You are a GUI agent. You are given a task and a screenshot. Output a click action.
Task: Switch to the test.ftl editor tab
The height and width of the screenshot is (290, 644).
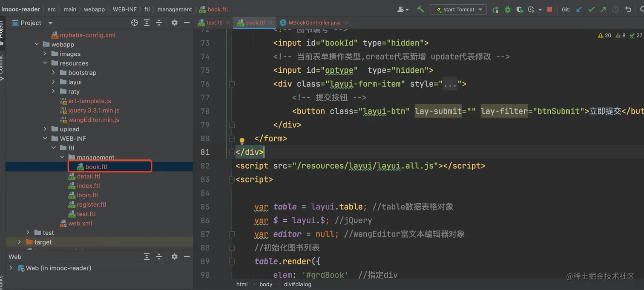click(x=214, y=23)
